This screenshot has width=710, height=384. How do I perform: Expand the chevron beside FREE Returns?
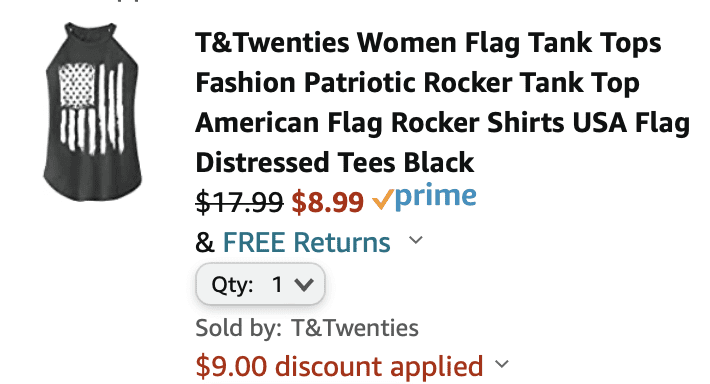(415, 240)
